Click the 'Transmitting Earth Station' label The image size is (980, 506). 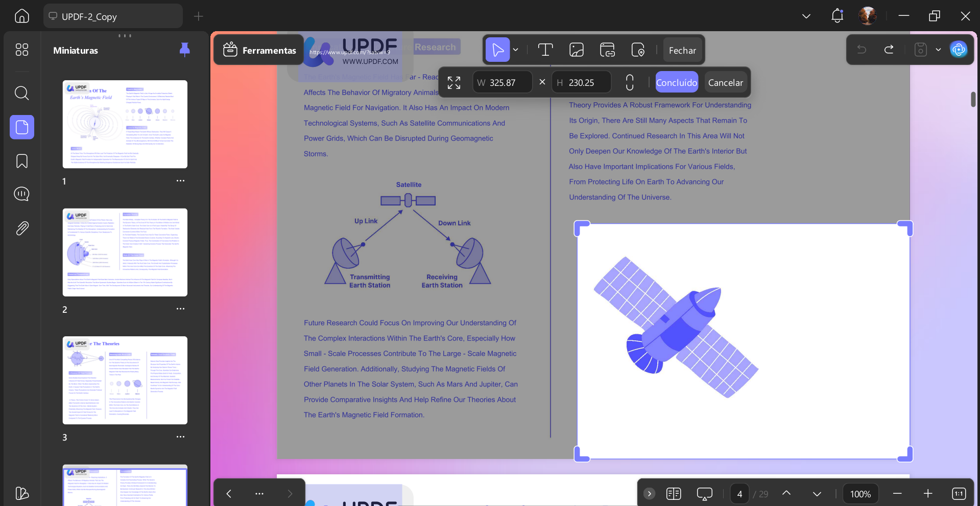(x=370, y=281)
